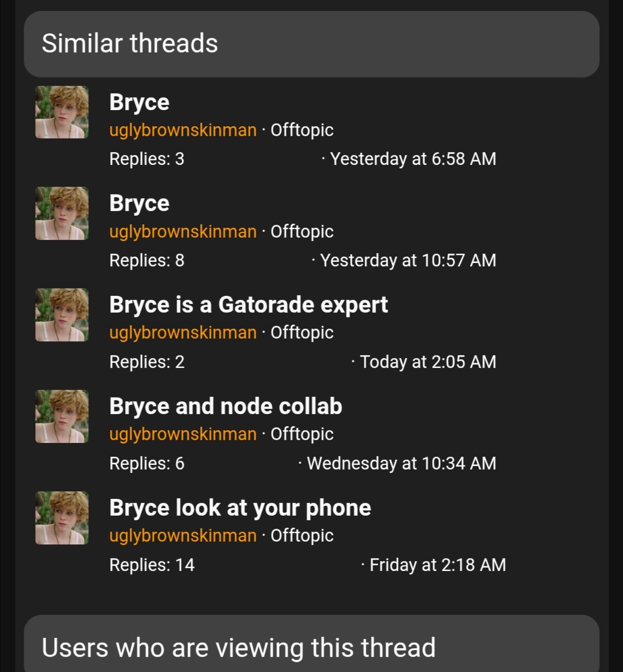The height and width of the screenshot is (672, 623).
Task: Open the 'Offtopic' forum from the first thread row
Action: [x=302, y=130]
